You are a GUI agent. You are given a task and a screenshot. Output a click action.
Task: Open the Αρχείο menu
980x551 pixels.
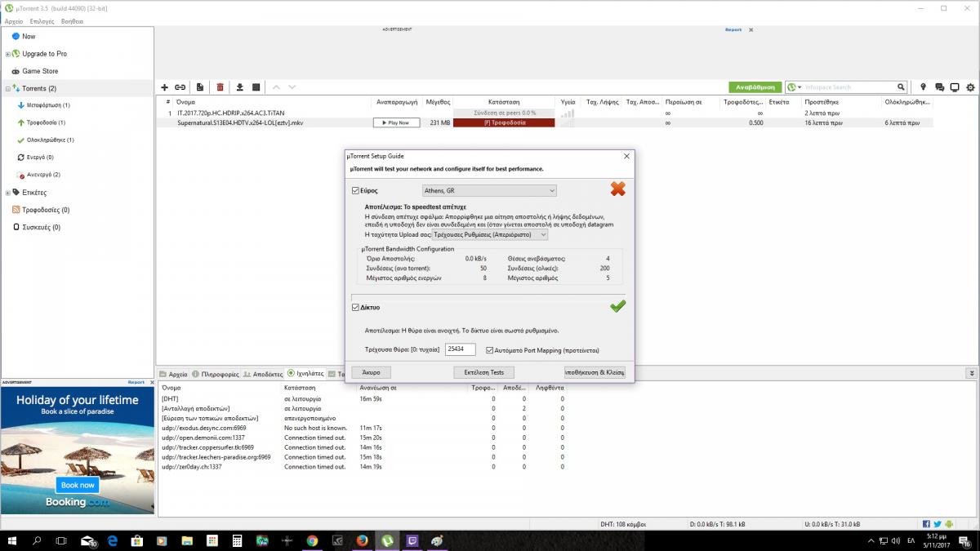14,21
